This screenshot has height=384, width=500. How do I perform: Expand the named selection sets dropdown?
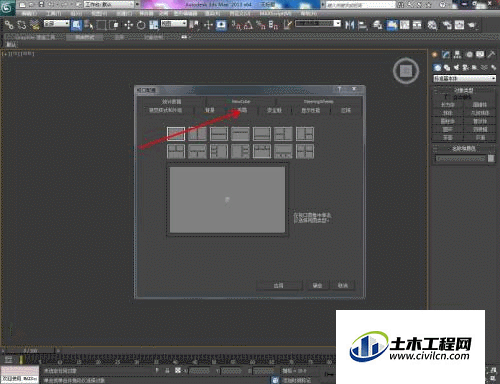click(318, 24)
